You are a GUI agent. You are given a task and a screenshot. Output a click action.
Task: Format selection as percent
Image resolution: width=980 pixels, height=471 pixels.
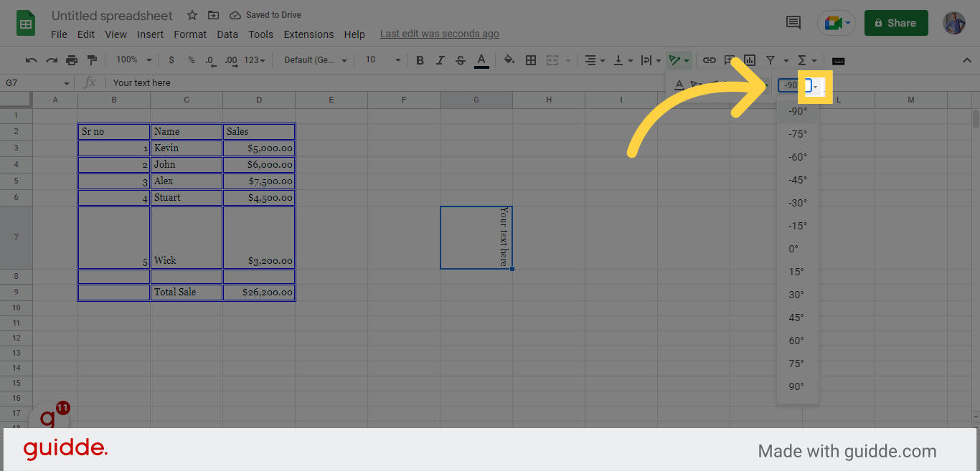[x=191, y=60]
